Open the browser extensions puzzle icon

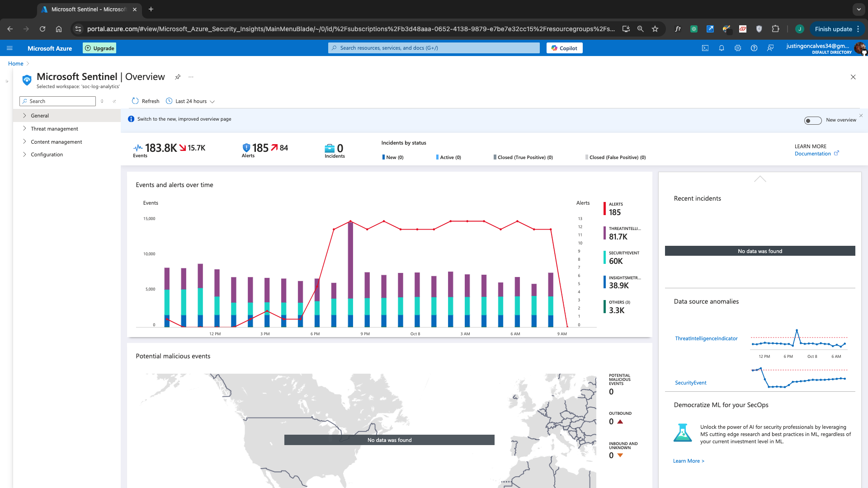775,29
